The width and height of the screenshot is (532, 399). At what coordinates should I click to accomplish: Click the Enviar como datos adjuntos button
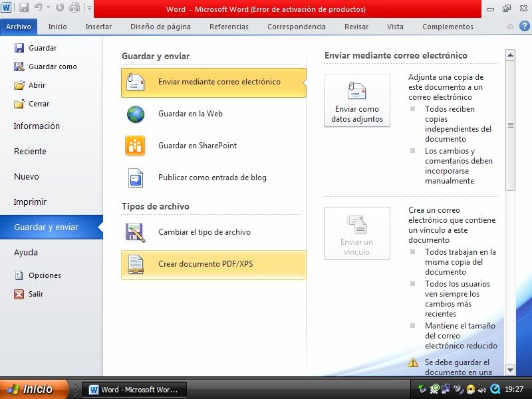(357, 100)
